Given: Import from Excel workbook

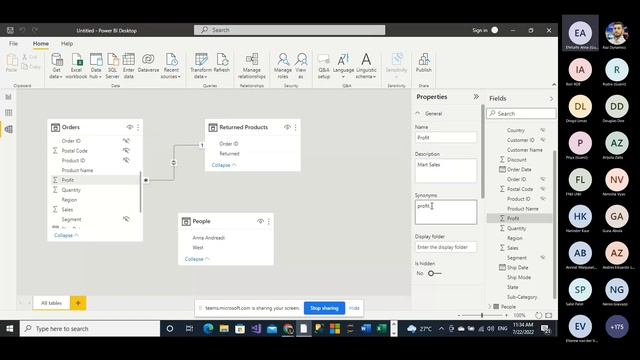Looking at the screenshot, I should tap(76, 66).
